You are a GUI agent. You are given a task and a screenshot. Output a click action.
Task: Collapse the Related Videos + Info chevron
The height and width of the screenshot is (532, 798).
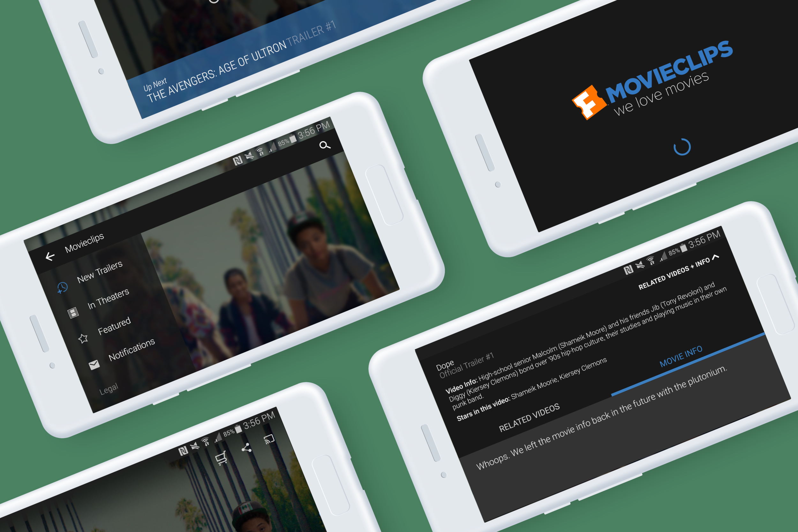click(x=716, y=257)
